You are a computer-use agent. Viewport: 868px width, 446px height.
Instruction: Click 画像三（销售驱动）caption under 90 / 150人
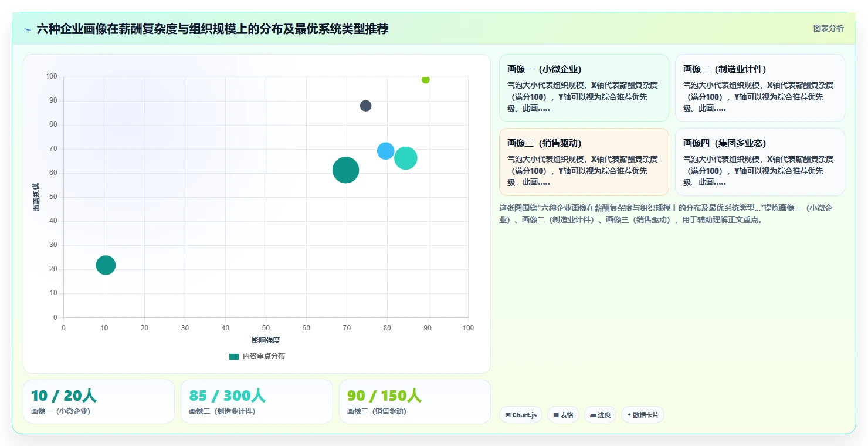377,411
